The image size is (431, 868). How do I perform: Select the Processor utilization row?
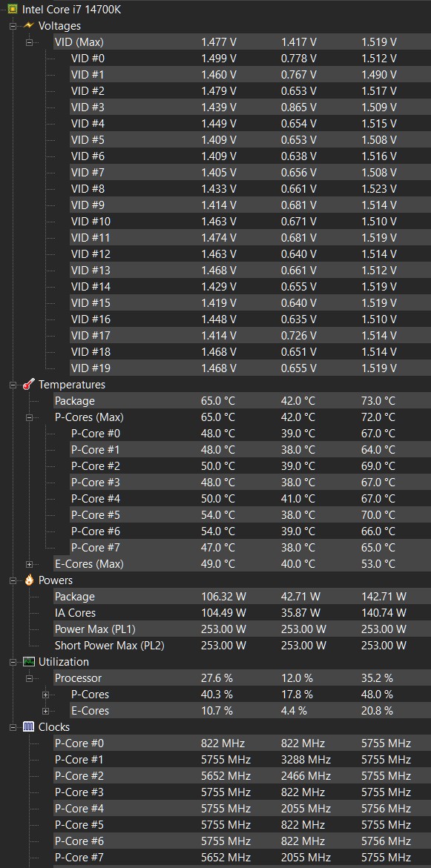[242, 678]
